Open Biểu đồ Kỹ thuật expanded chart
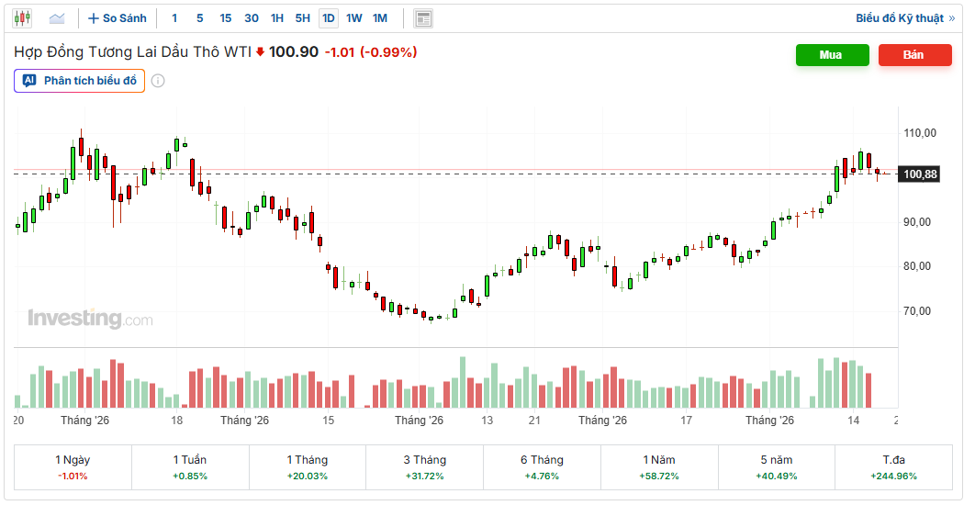The width and height of the screenshot is (975, 505). coord(905,18)
